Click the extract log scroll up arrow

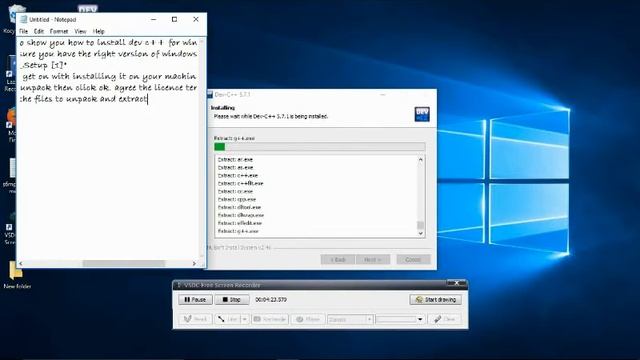point(420,160)
